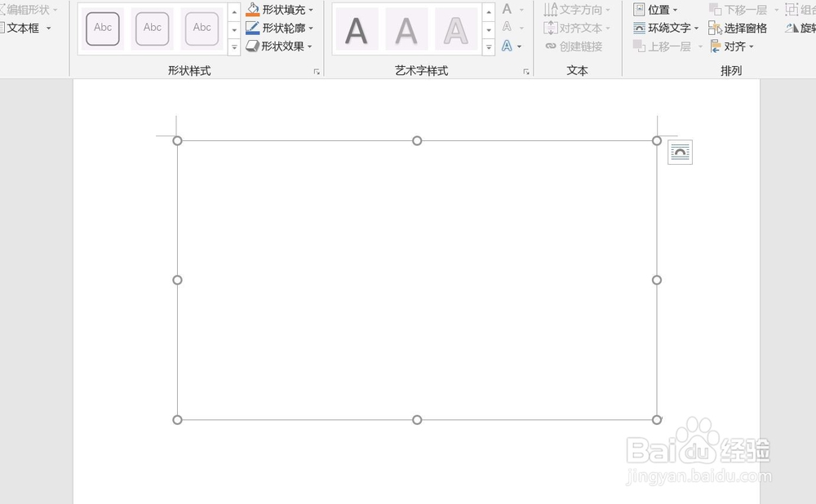This screenshot has width=816, height=504.
Task: Click the Shape Outline (形状轮廓) pen icon
Action: pyautogui.click(x=252, y=28)
